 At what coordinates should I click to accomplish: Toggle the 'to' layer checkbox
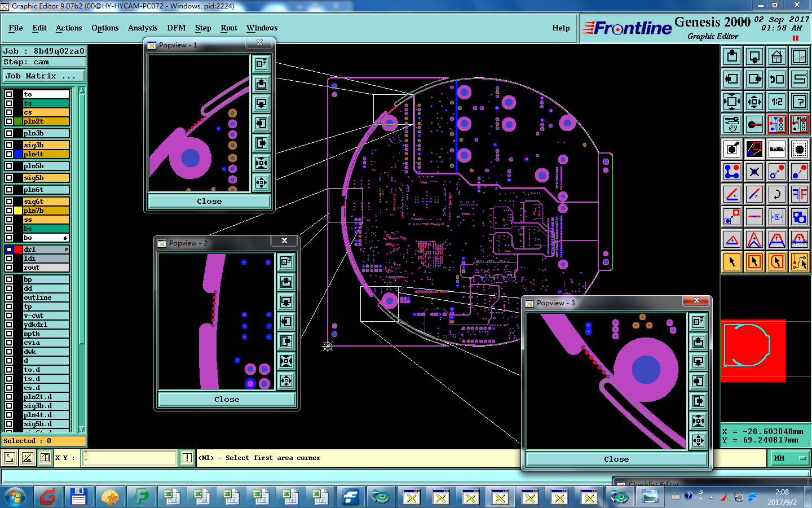9,94
